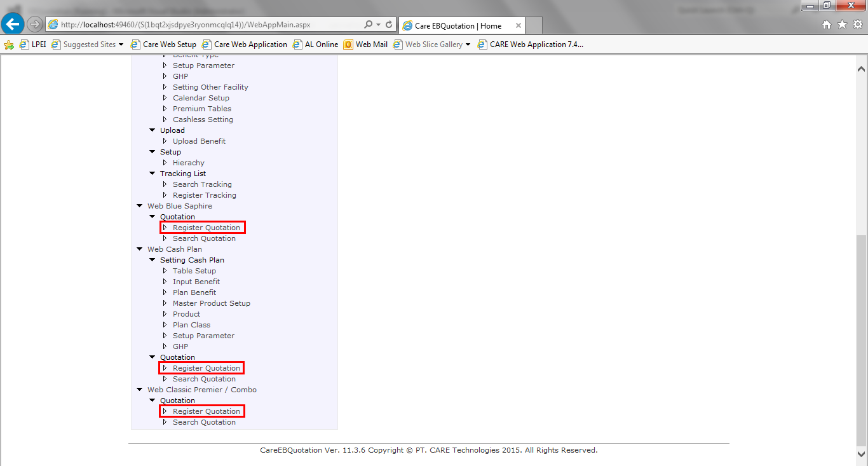Select the Care EBQuotation | Home tab
The height and width of the screenshot is (466, 868).
coord(458,25)
